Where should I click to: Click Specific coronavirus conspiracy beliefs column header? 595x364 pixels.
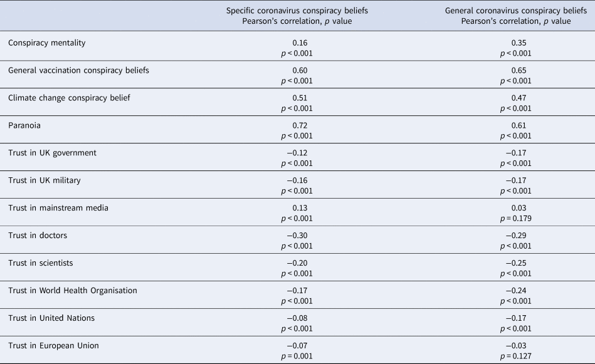pyautogui.click(x=297, y=16)
